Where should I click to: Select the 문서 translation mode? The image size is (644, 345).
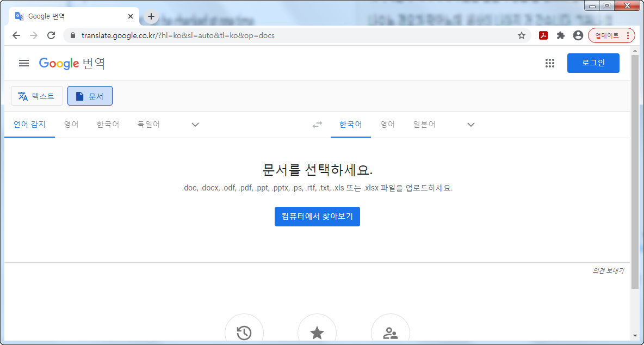pos(90,96)
